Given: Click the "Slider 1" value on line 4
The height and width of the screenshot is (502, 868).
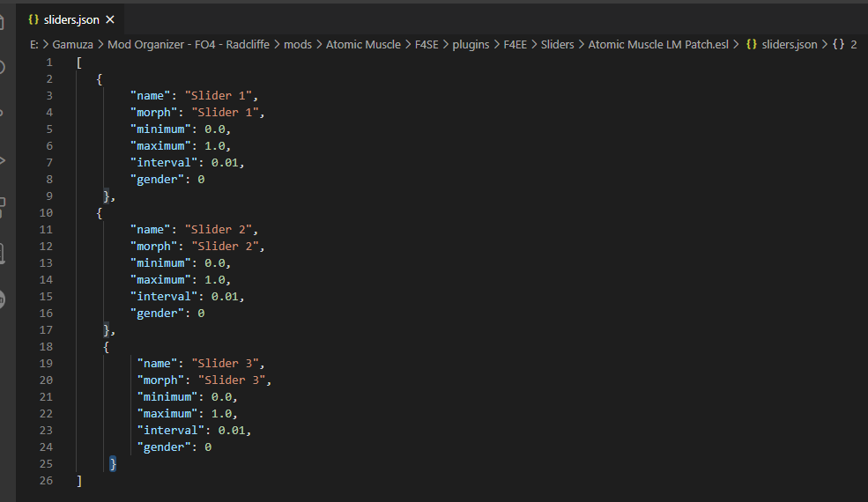Looking at the screenshot, I should coord(225,113).
